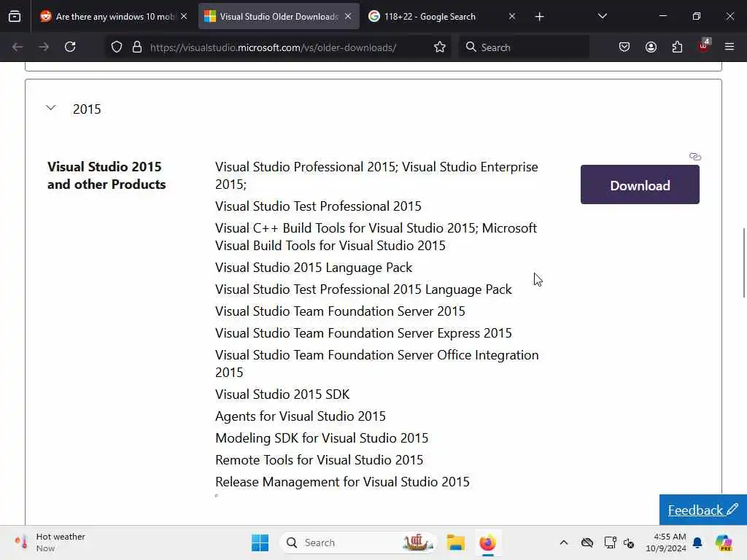Open a new browser tab
747x560 pixels.
tap(539, 17)
